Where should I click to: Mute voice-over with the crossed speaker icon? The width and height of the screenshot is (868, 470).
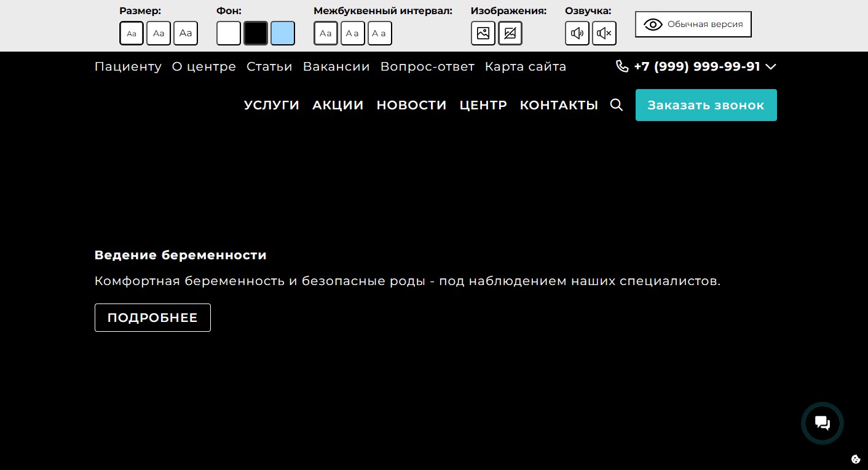pos(604,33)
